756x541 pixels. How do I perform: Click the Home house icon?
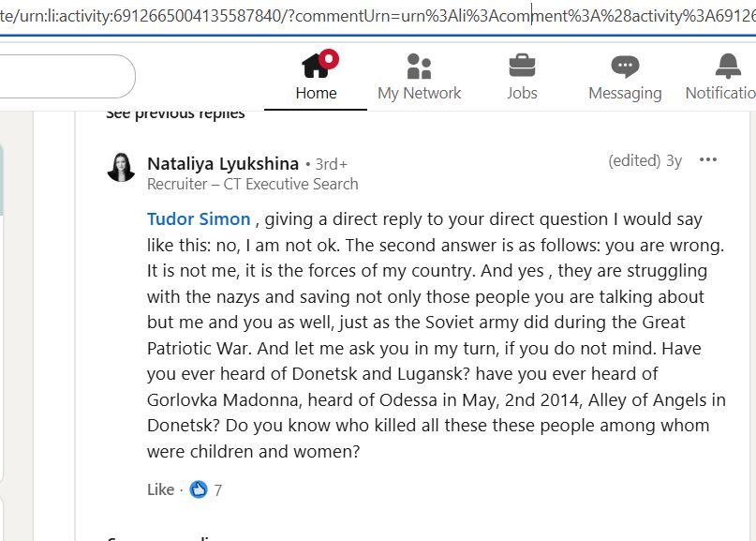click(x=314, y=67)
